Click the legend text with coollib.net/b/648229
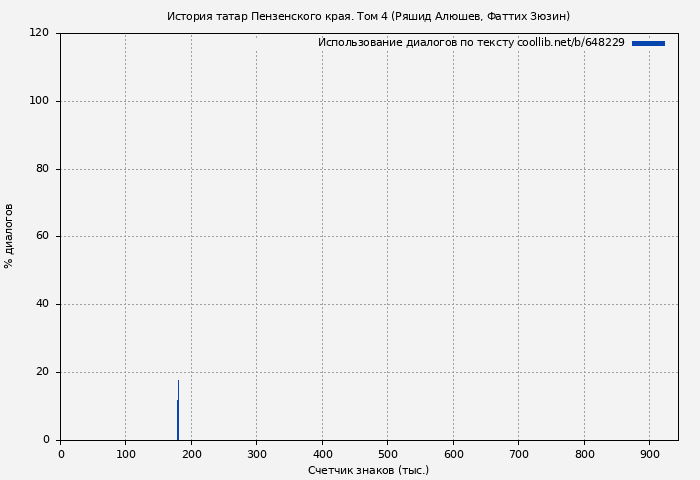 pos(471,43)
